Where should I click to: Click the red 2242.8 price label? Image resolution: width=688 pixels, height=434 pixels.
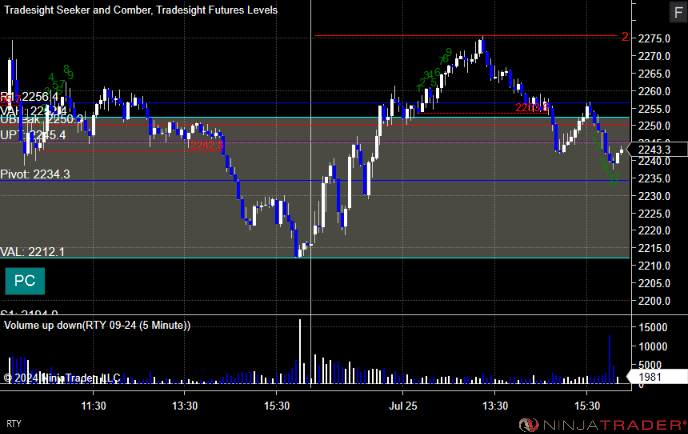point(207,145)
